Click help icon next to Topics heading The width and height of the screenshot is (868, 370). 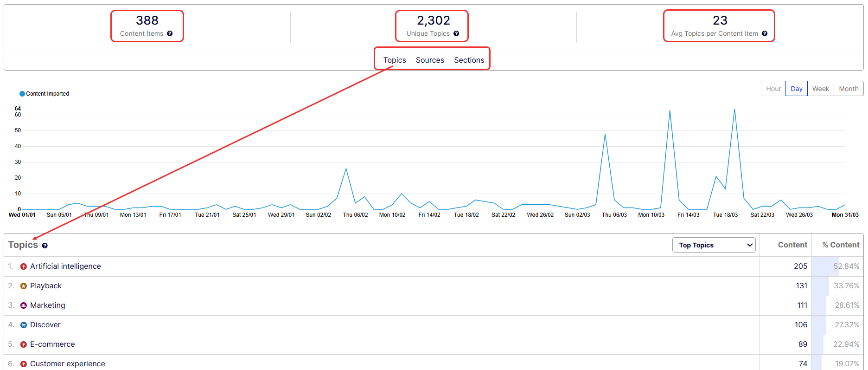(x=45, y=246)
